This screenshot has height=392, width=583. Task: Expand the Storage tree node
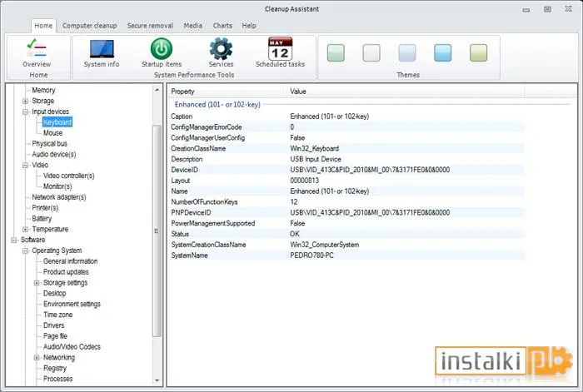[x=25, y=101]
